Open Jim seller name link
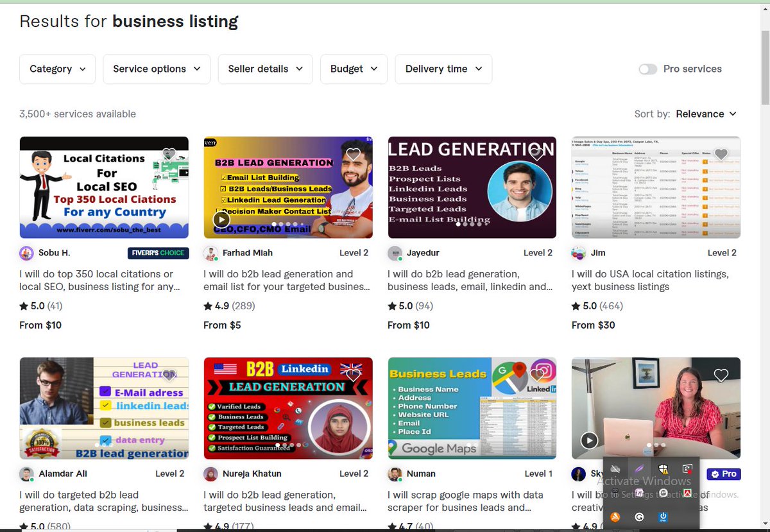 [x=598, y=253]
